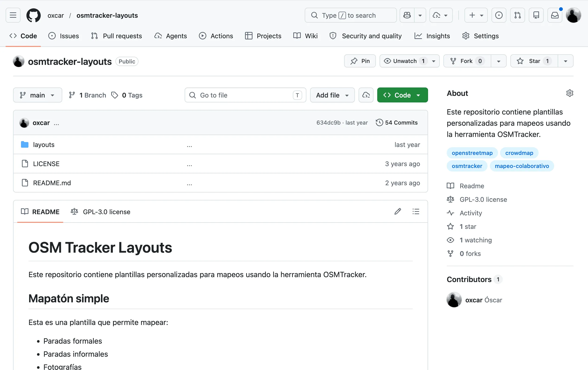Click oxcar avatar in commit row
Image resolution: width=588 pixels, height=370 pixels.
[24, 123]
